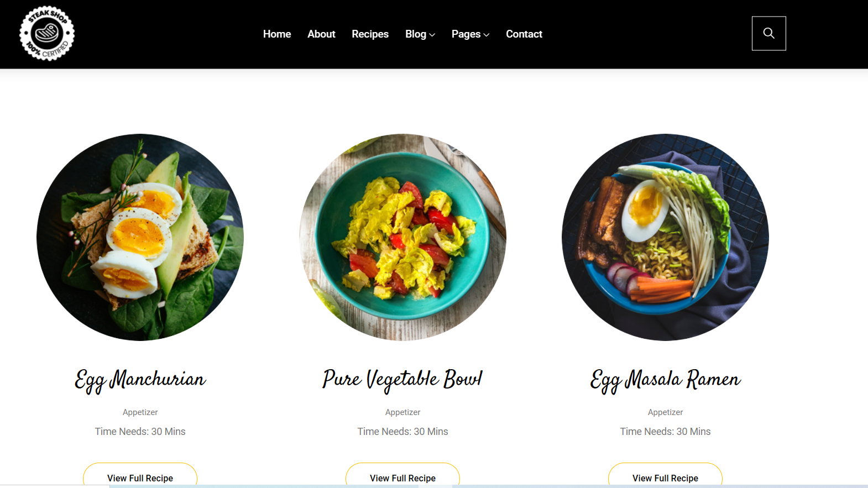Open the search magnifier icon
Image resolution: width=868 pixels, height=488 pixels.
(x=768, y=33)
